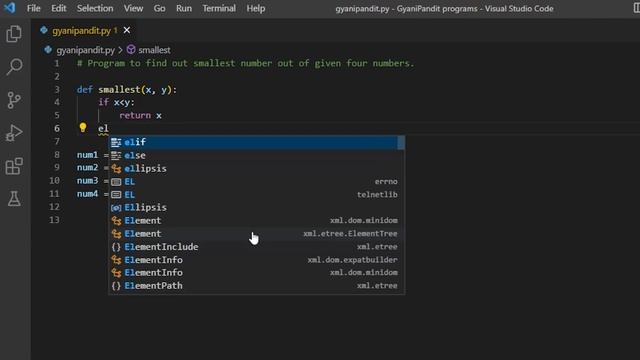Open the Go menu

[160, 8]
